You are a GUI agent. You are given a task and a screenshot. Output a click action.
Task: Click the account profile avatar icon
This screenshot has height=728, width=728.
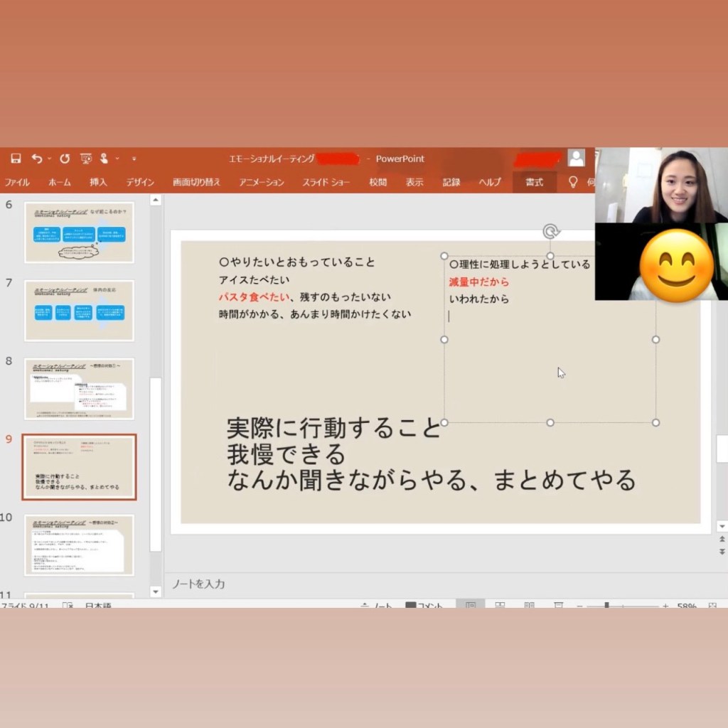pyautogui.click(x=576, y=158)
